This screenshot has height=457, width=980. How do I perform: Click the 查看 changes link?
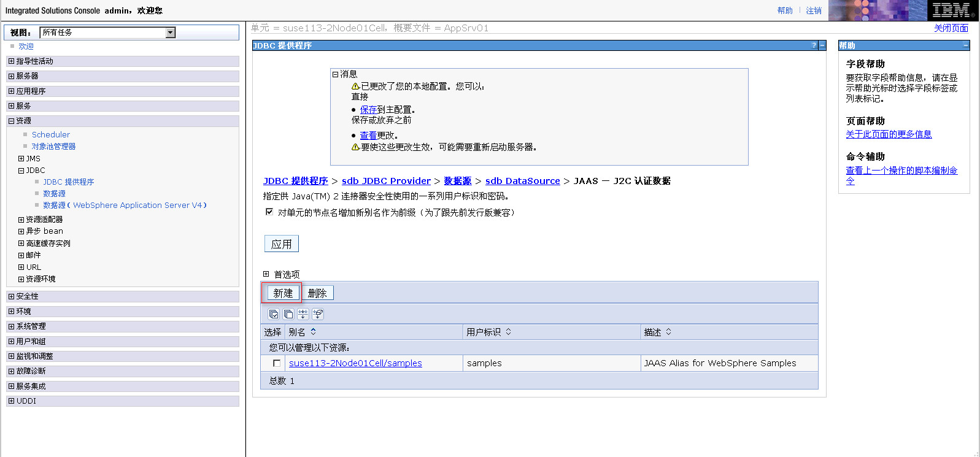368,136
